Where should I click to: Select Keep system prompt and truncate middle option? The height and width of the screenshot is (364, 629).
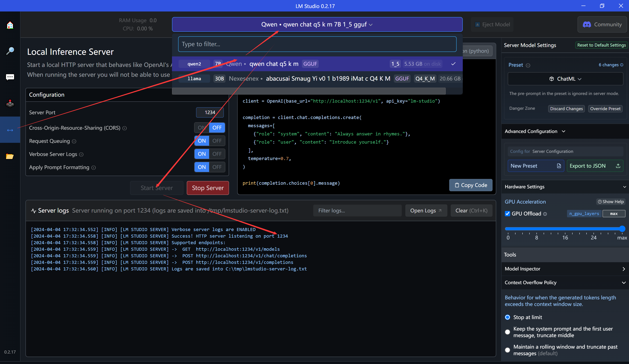[x=508, y=332]
